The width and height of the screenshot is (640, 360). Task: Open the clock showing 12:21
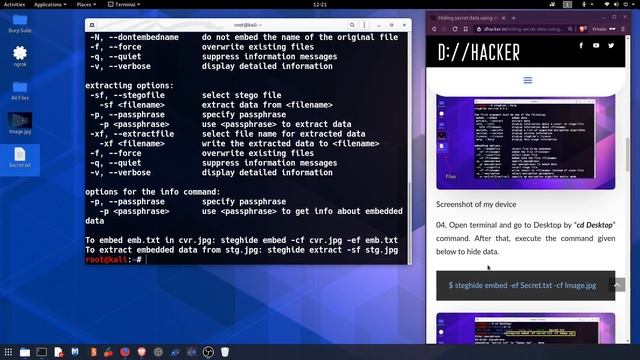click(320, 4)
